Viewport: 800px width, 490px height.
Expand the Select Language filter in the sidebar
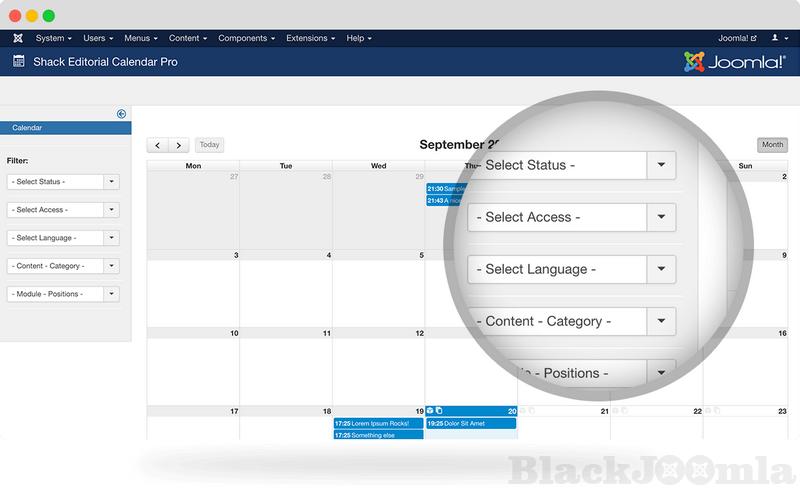63,238
